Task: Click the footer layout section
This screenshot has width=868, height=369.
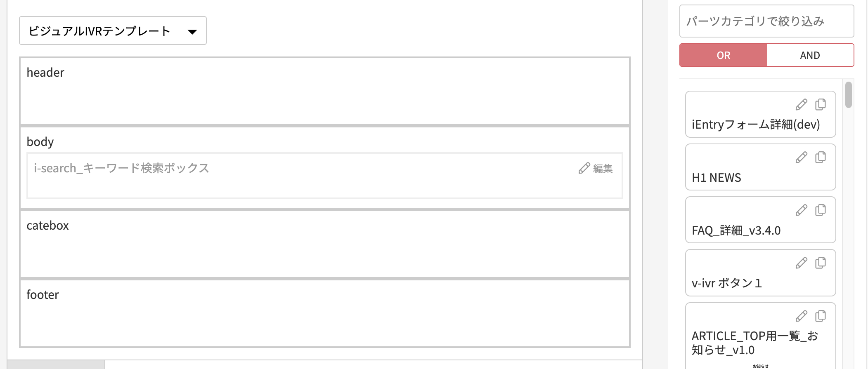Action: [x=325, y=313]
